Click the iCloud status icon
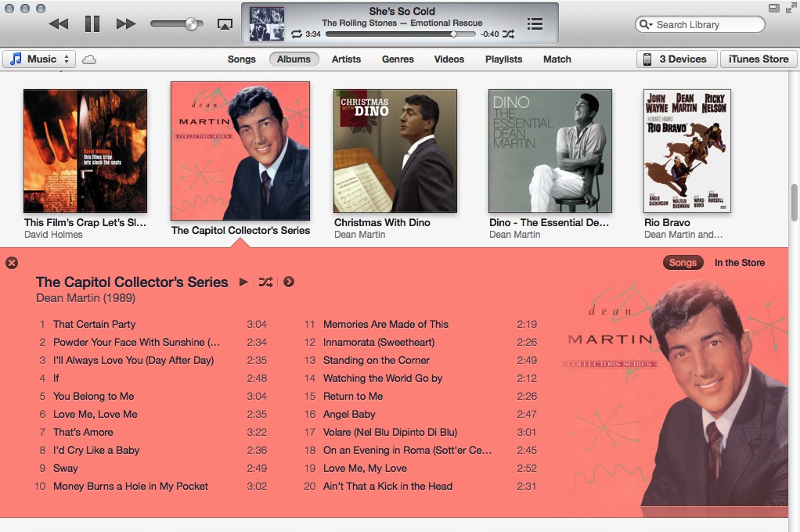This screenshot has height=532, width=800. [x=89, y=59]
